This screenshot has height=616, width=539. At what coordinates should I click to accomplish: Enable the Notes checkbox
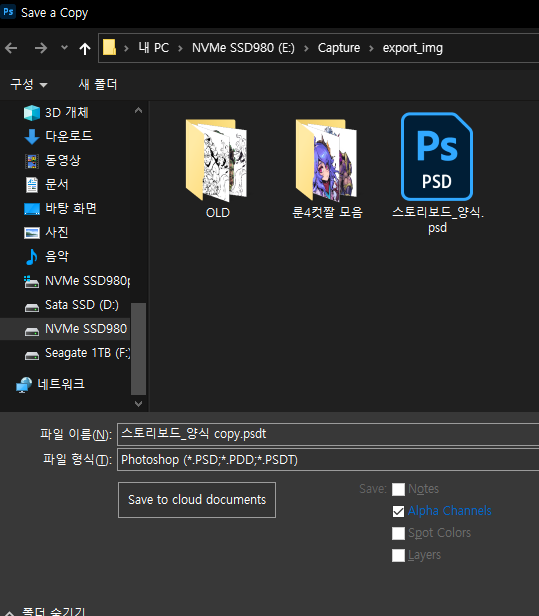tap(398, 489)
